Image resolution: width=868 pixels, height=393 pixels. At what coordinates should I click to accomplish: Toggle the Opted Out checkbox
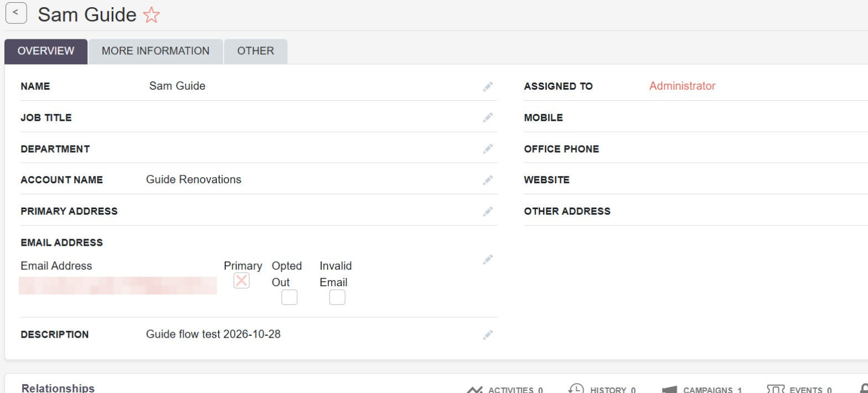[289, 297]
